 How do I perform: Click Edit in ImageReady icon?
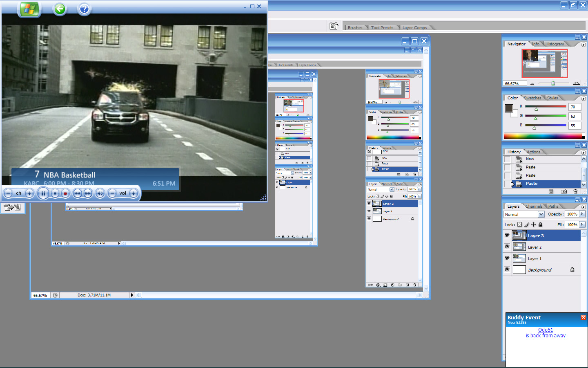(x=12, y=207)
